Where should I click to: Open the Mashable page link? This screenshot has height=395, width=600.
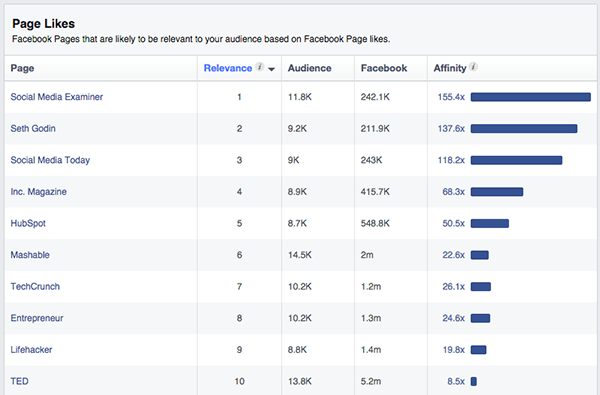[x=30, y=255]
